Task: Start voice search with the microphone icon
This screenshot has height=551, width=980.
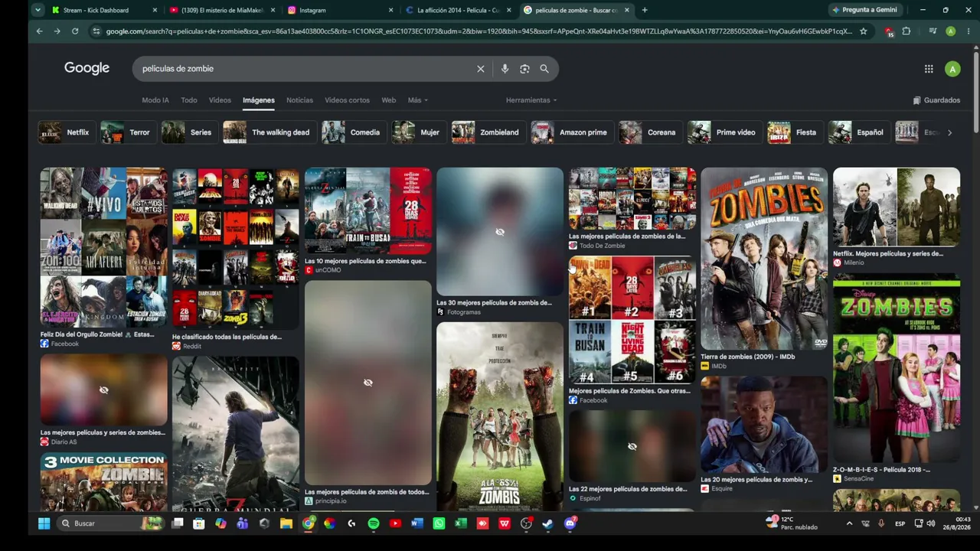Action: pos(505,69)
